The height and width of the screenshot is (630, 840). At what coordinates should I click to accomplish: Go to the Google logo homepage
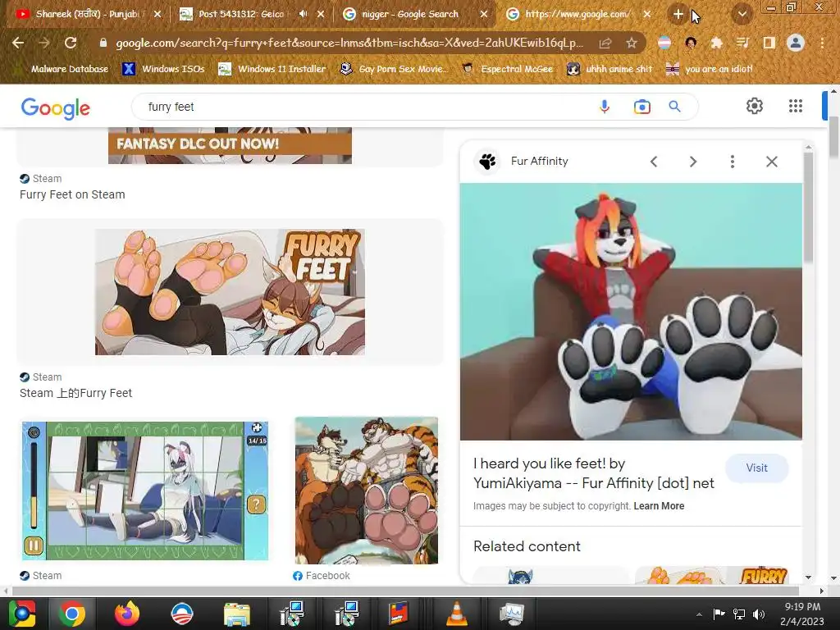point(55,107)
